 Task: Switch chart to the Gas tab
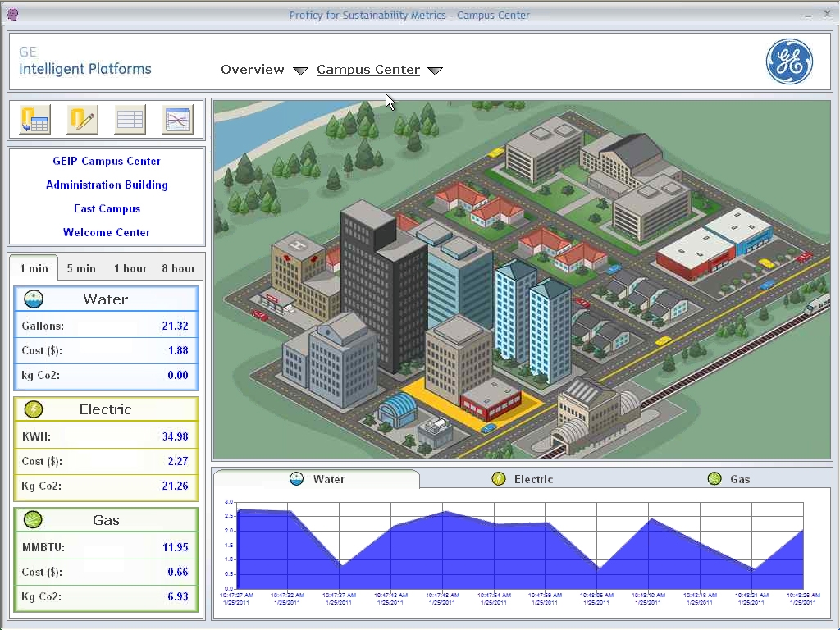point(728,479)
